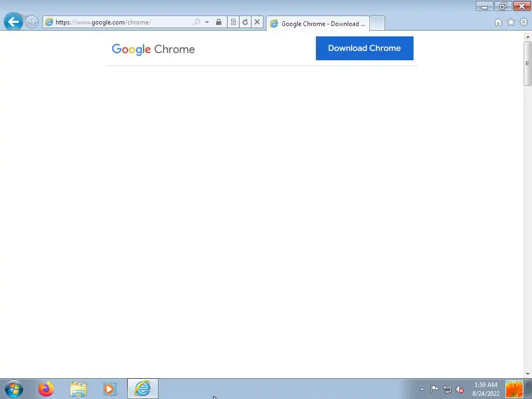Go back using the browser back arrow
Viewport: 532px width, 399px height.
[x=13, y=22]
